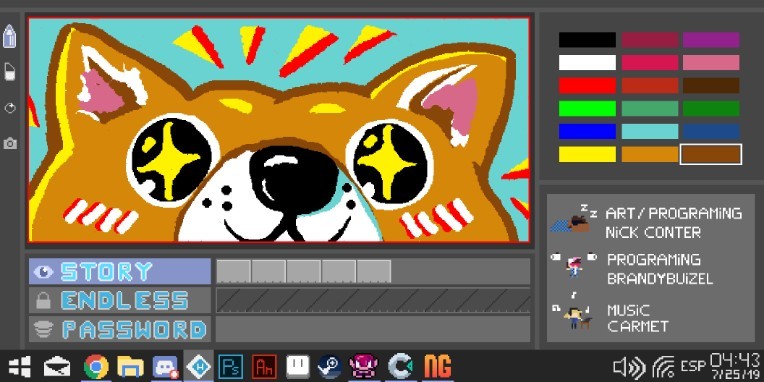The height and width of the screenshot is (382, 764).
Task: Open Discord from the taskbar
Action: 165,367
